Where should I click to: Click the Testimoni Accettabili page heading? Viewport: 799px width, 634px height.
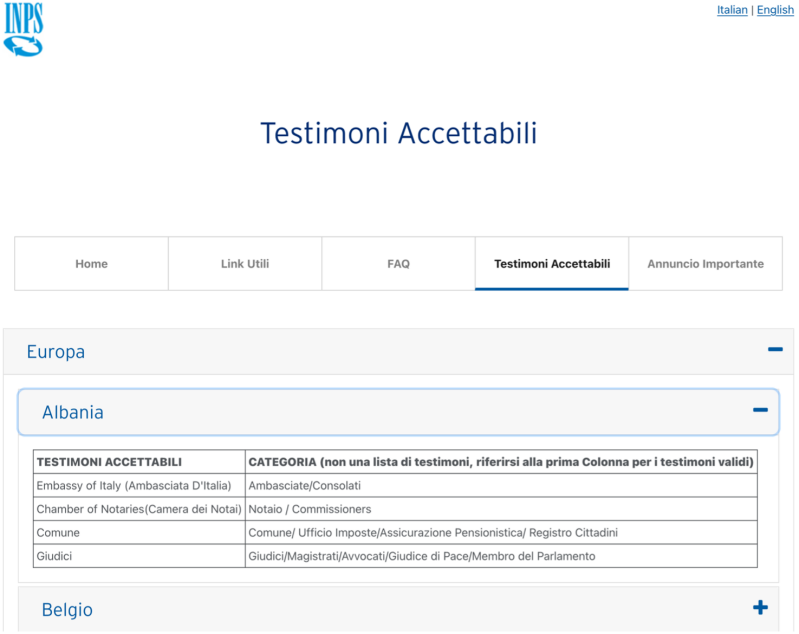point(398,133)
